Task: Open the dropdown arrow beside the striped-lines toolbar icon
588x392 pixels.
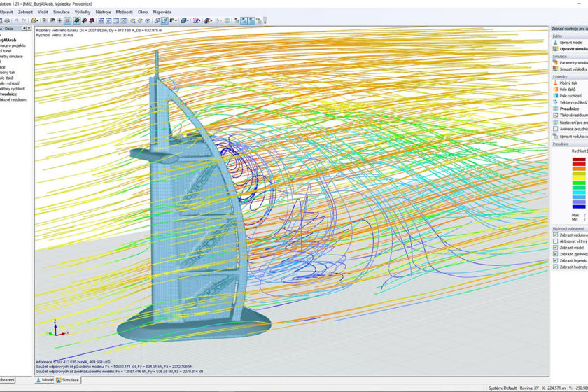Action: (200, 20)
